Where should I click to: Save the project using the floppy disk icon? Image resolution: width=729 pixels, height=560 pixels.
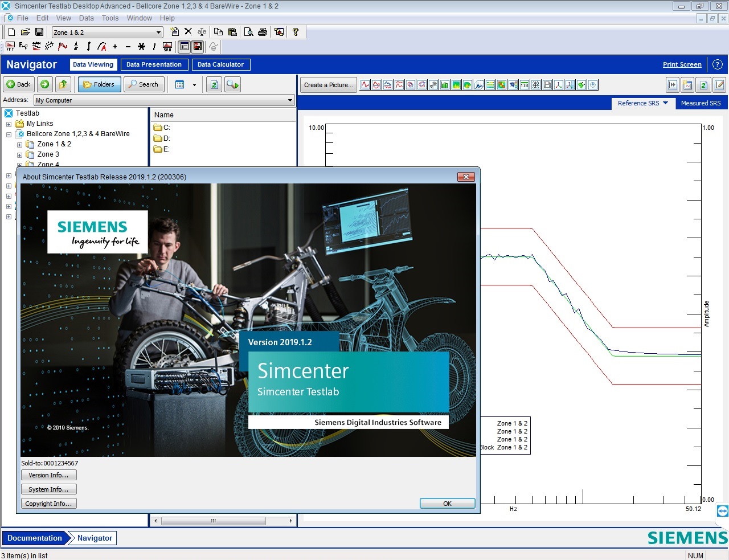coord(39,32)
